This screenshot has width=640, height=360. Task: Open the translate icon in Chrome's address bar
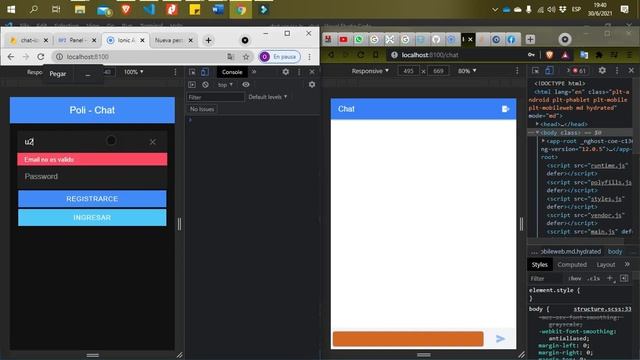tap(231, 57)
